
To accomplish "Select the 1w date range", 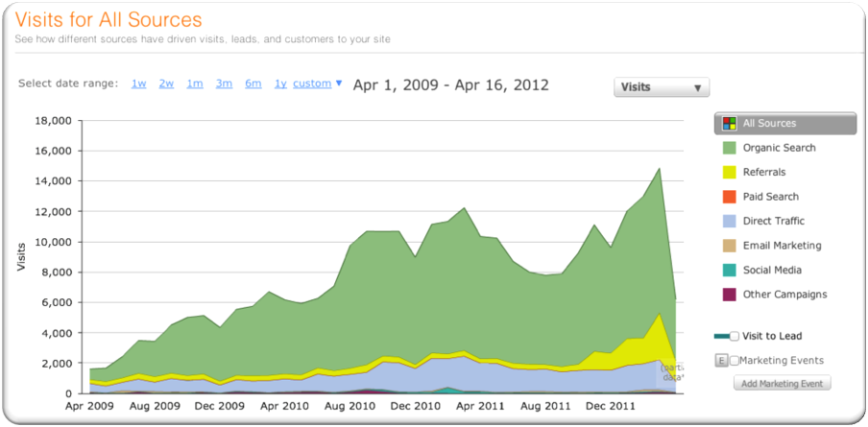I will tap(139, 83).
